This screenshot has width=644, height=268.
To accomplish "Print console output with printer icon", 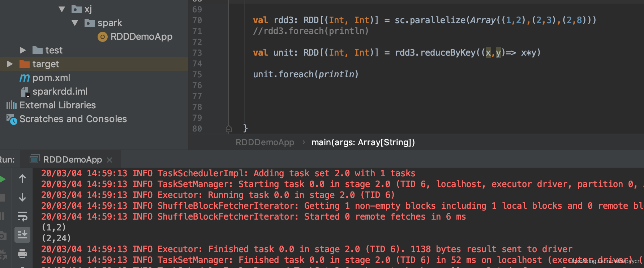I will (x=22, y=254).
